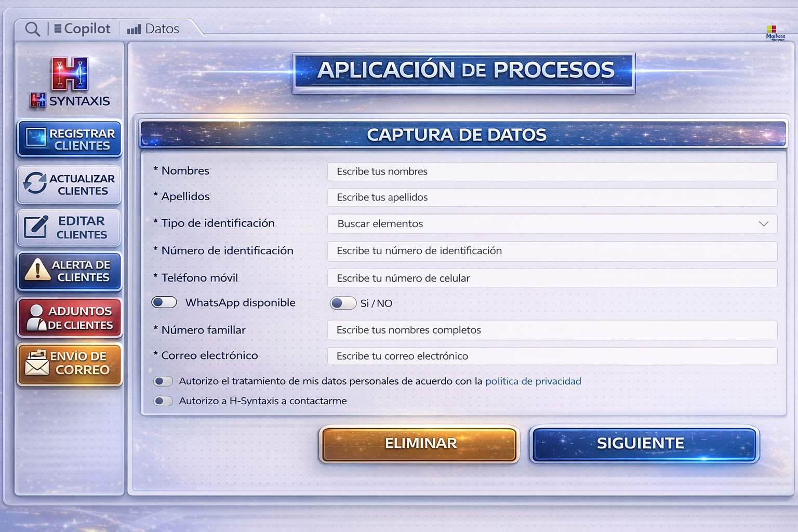Click the politica de privacidad link
798x532 pixels.
533,381
